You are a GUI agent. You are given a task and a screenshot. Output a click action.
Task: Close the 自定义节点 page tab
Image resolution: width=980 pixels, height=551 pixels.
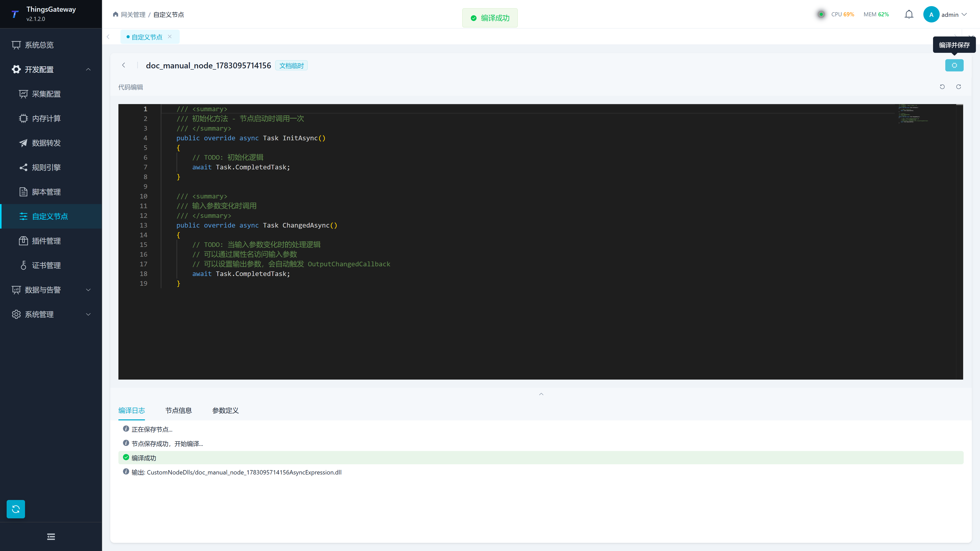click(x=170, y=36)
